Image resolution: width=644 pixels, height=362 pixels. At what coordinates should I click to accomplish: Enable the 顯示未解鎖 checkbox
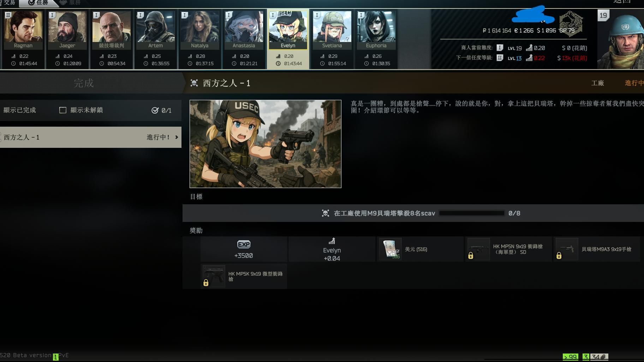63,110
